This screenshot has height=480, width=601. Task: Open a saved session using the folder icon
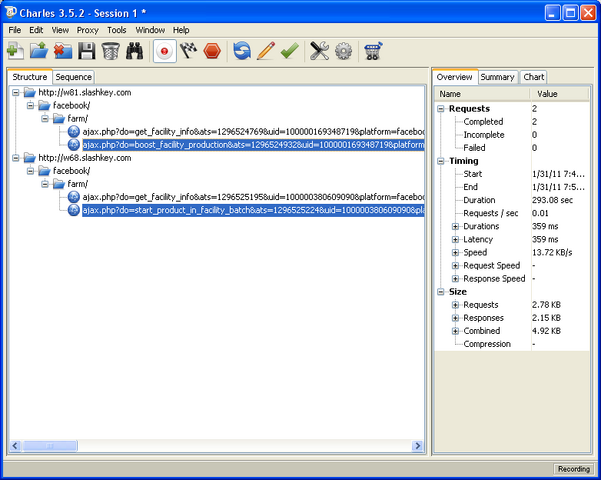pyautogui.click(x=39, y=51)
